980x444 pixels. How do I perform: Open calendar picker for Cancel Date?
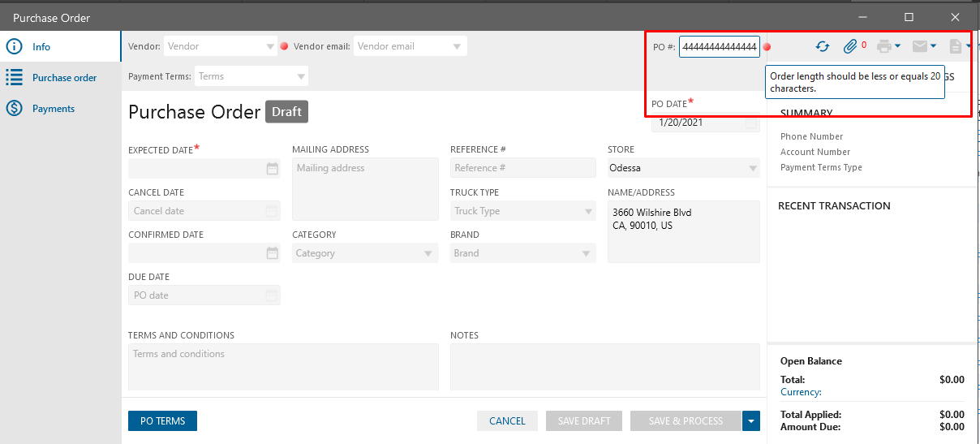pos(273,211)
